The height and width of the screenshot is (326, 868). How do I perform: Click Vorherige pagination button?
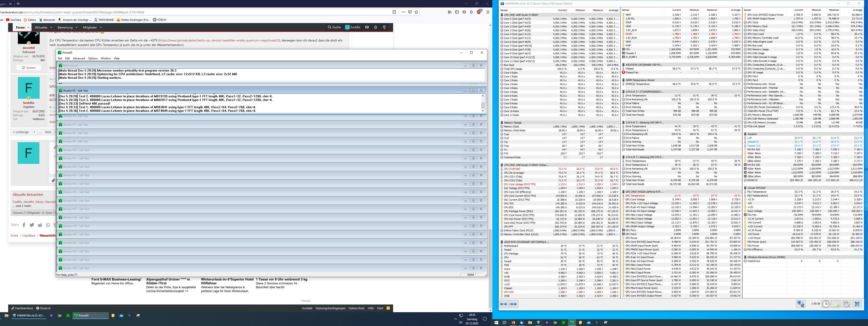tap(21, 132)
